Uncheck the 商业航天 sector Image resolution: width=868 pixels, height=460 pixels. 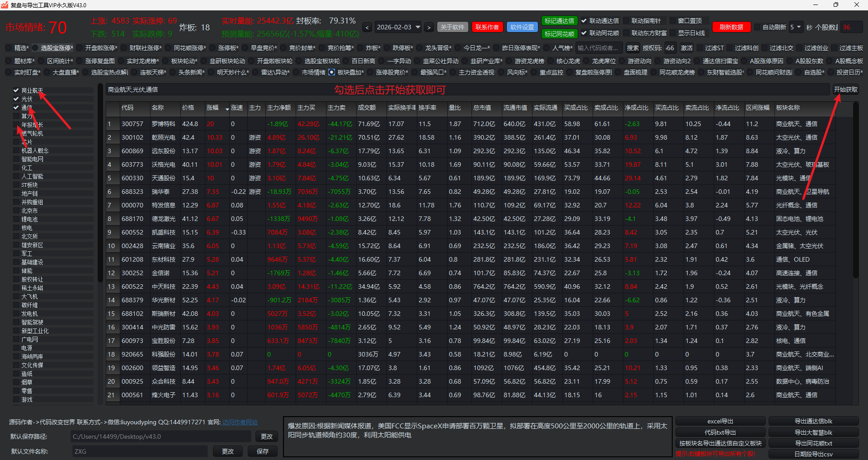coord(16,90)
